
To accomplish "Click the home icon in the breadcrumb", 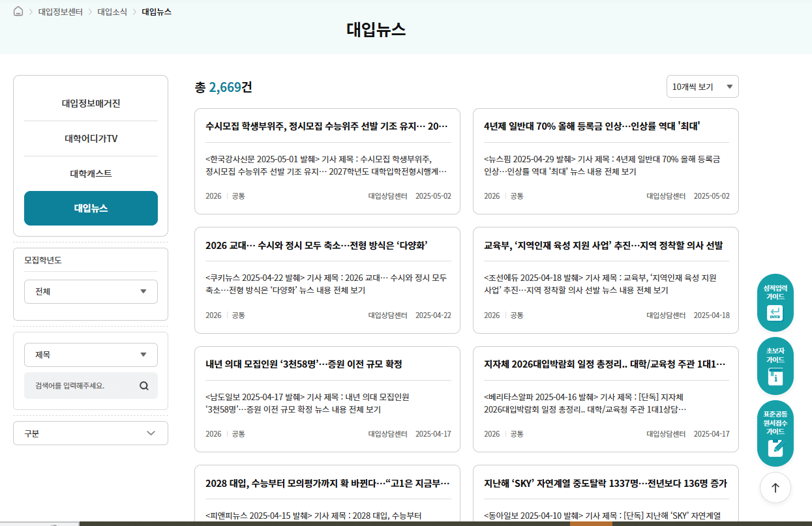I will [x=18, y=10].
